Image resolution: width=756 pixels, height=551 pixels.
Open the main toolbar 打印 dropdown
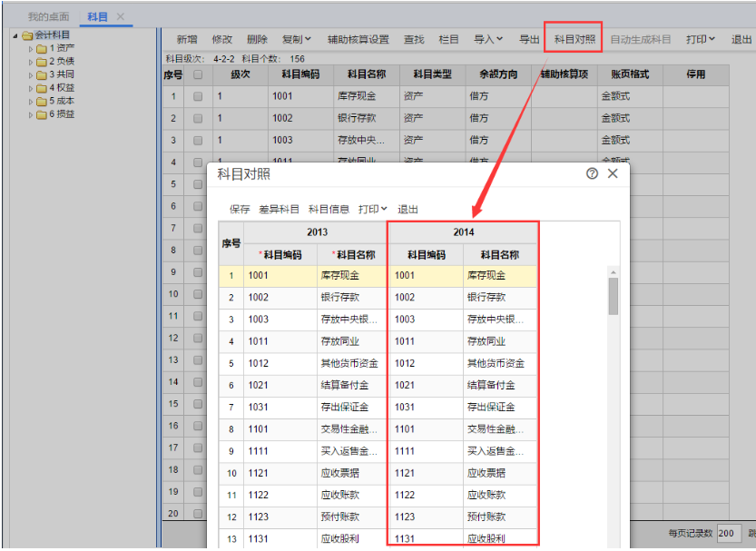(701, 39)
